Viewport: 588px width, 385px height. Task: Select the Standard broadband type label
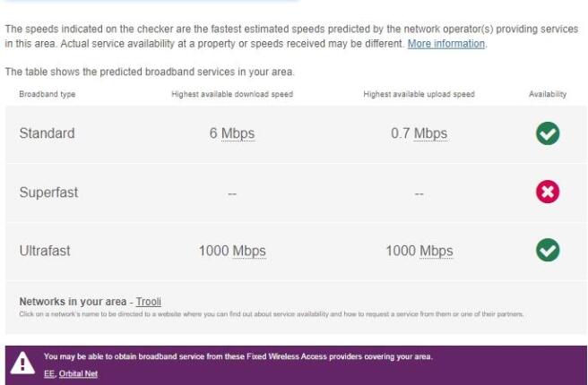pyautogui.click(x=47, y=133)
